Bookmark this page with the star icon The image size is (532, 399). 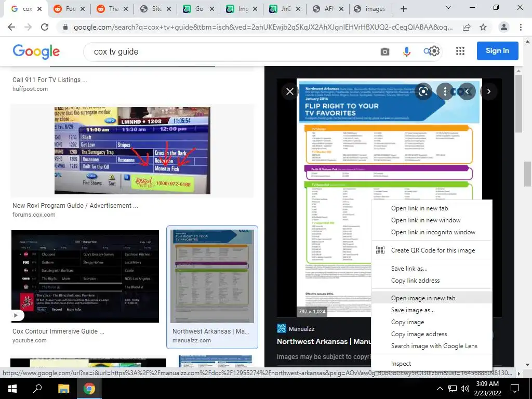point(483,28)
